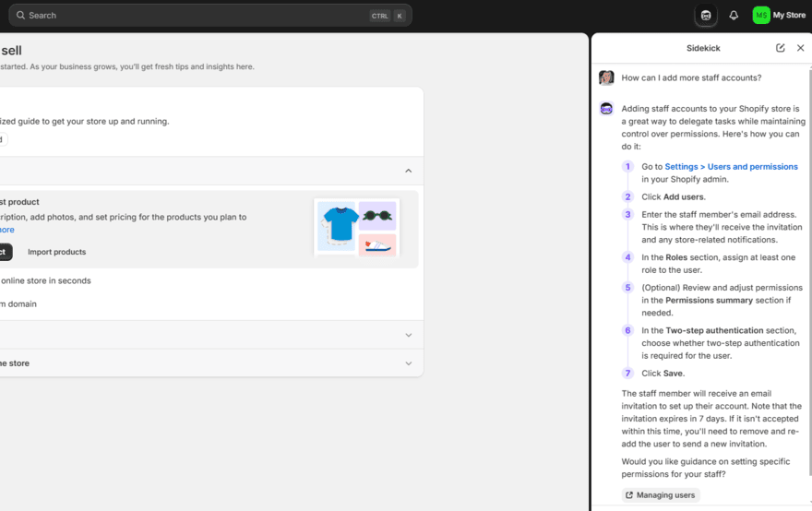Expand the middle collapsed guide section
The height and width of the screenshot is (511, 812).
tap(408, 335)
